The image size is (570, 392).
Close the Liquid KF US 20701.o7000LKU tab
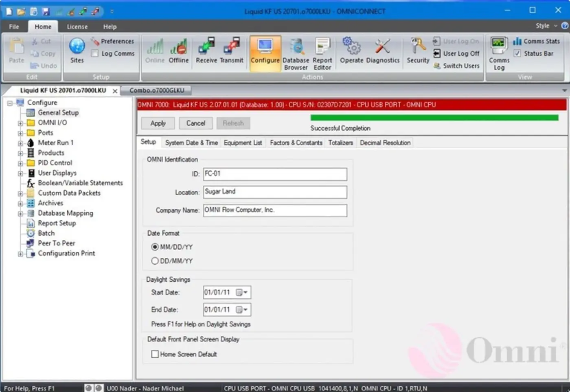click(x=115, y=91)
